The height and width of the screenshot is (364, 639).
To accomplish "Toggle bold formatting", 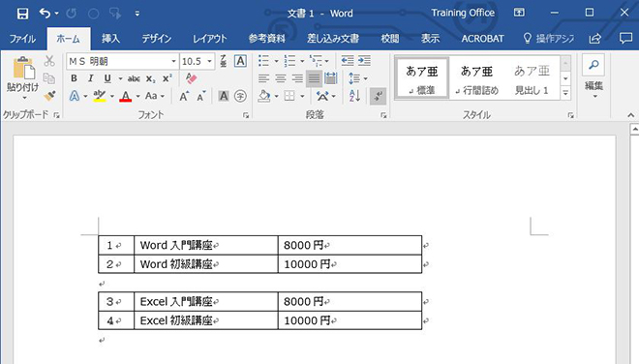I will click(x=74, y=78).
